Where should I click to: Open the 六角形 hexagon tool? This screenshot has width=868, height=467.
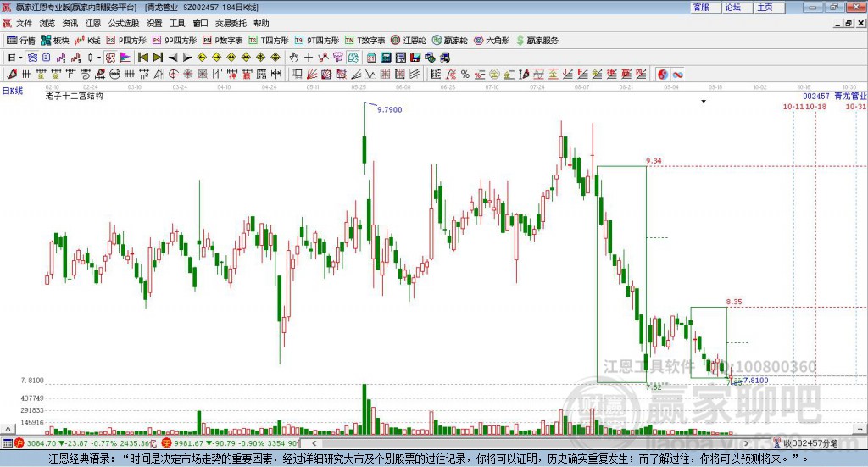click(x=489, y=40)
